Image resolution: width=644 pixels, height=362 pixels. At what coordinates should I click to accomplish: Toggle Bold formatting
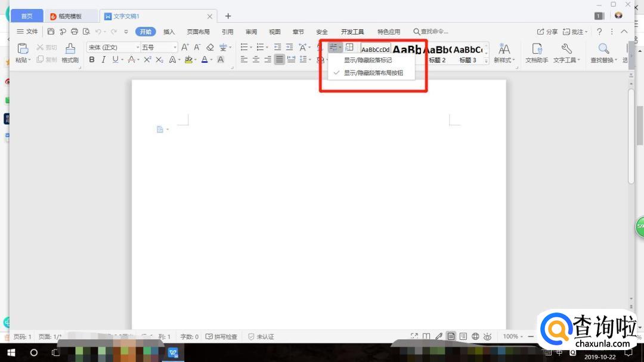click(x=92, y=60)
